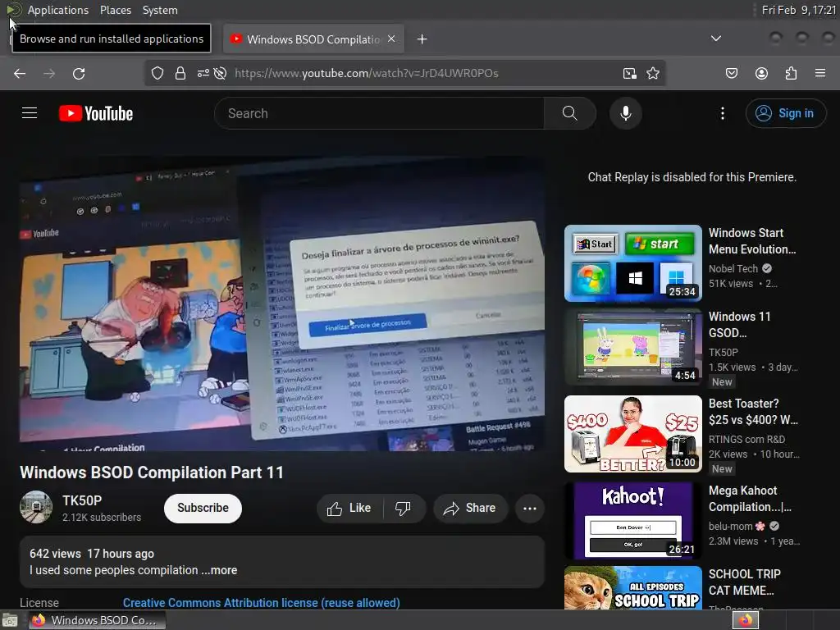Open the Places menu
The height and width of the screenshot is (630, 840).
coord(116,10)
